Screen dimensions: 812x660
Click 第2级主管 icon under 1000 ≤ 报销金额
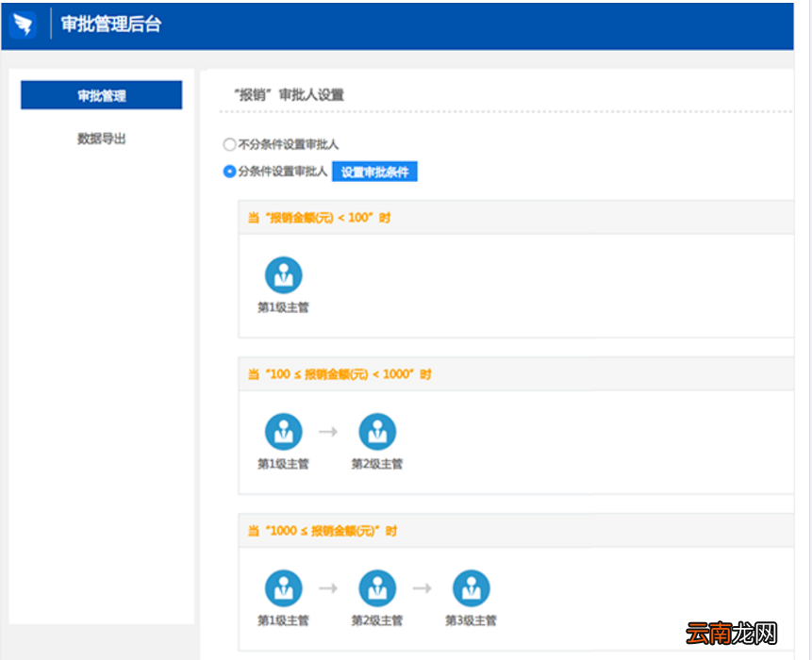(377, 588)
